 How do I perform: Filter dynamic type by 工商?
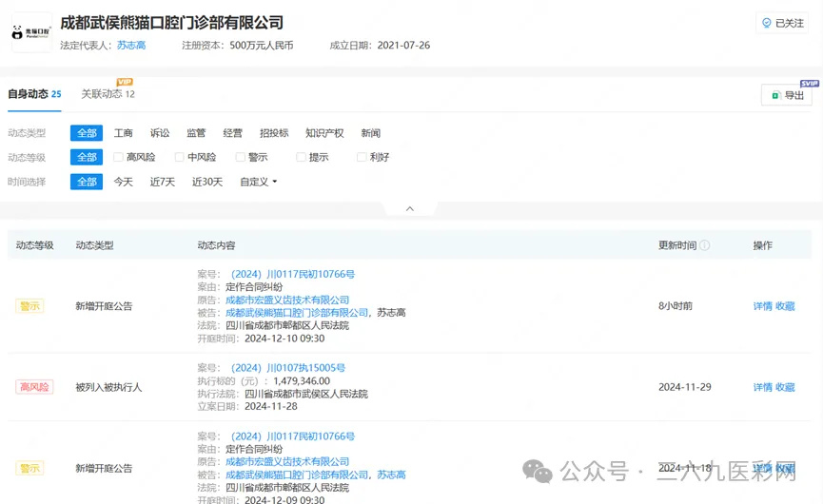[x=124, y=133]
